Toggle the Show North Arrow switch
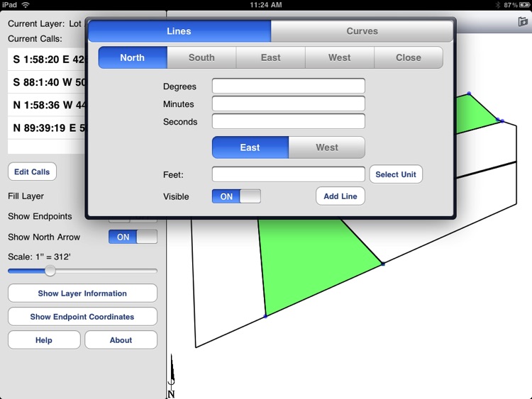The image size is (532, 399). click(133, 237)
